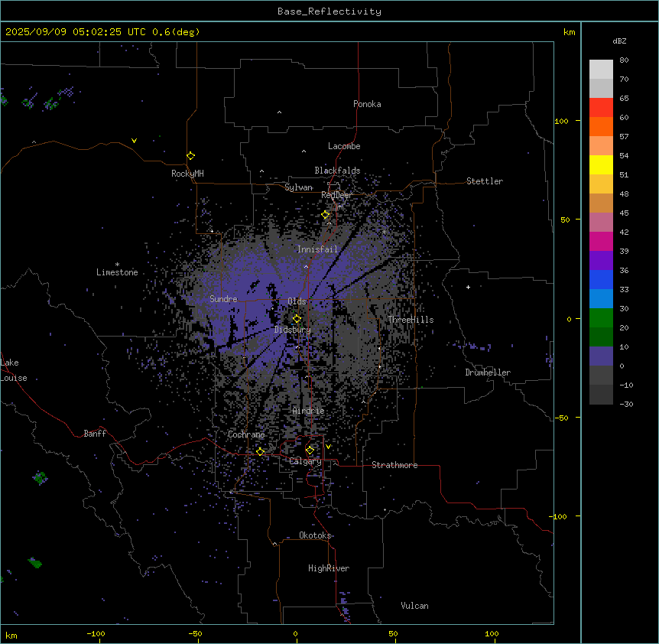
Task: Click the red 65-60 dBZ legend swatch
Action: [601, 108]
